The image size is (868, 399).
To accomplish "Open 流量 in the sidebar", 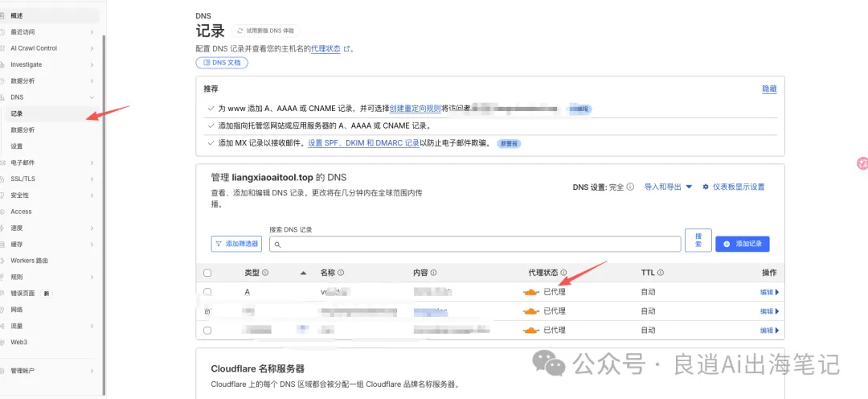I will click(x=17, y=326).
